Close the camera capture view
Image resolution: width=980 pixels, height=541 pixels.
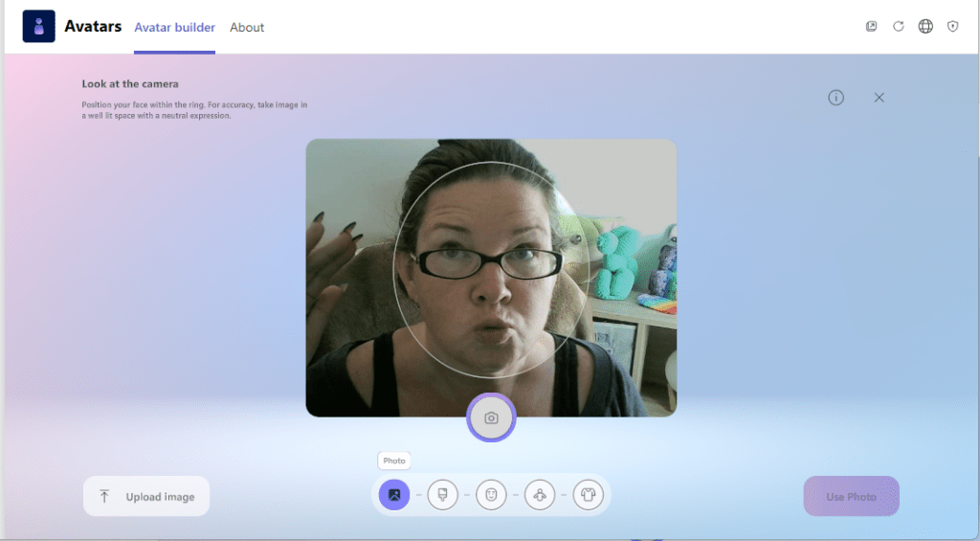879,98
